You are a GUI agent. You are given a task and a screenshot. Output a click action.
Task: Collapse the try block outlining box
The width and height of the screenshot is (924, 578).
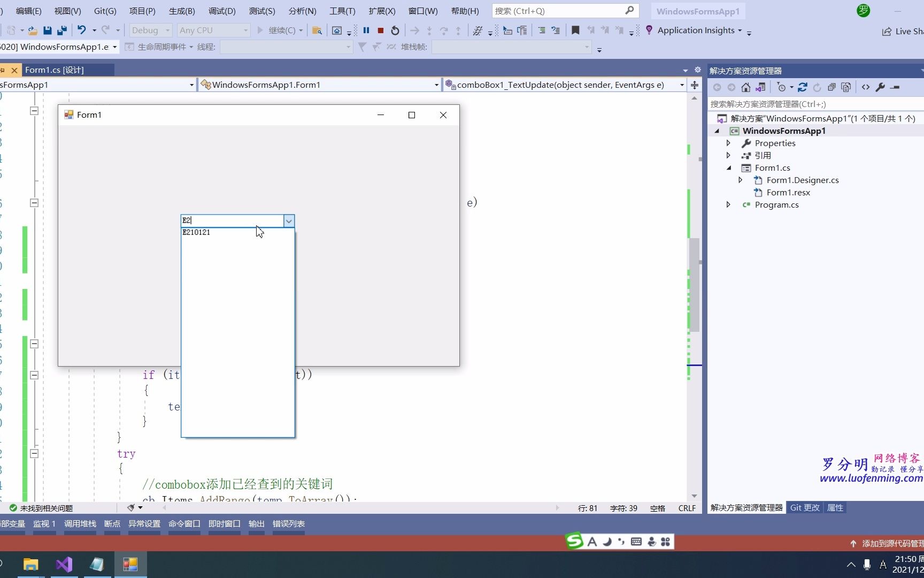34,453
